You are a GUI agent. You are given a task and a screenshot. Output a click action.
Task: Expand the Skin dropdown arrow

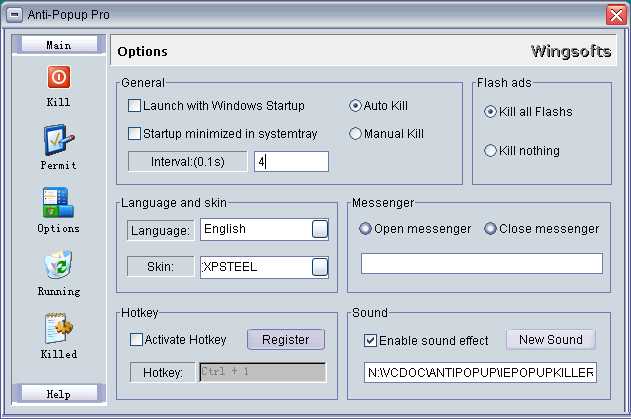point(320,267)
